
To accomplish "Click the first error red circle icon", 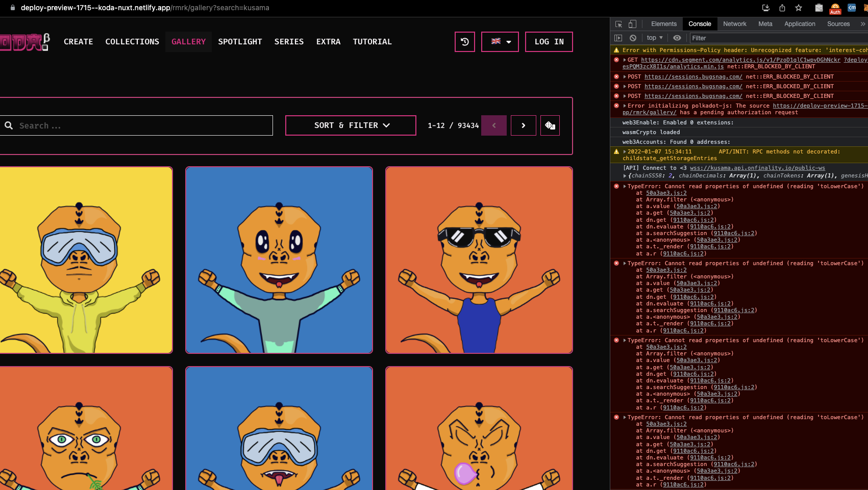I will pos(616,60).
